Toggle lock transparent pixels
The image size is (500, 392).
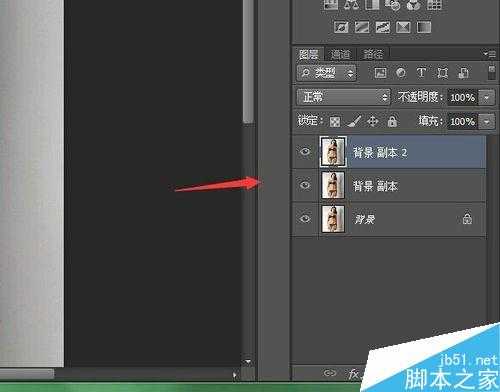point(335,122)
